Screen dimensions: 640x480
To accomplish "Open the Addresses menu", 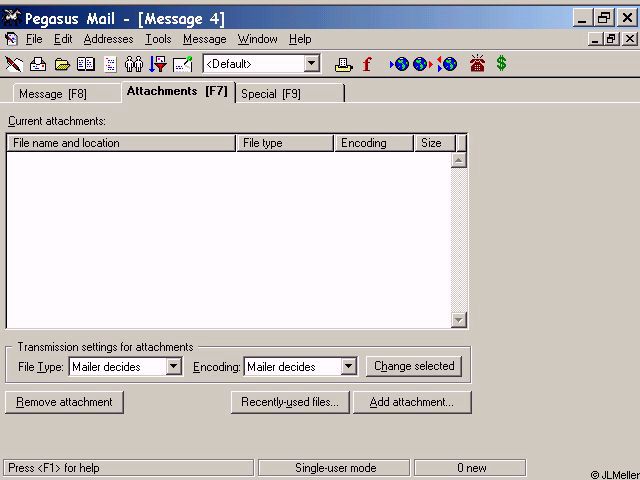I will click(x=108, y=39).
